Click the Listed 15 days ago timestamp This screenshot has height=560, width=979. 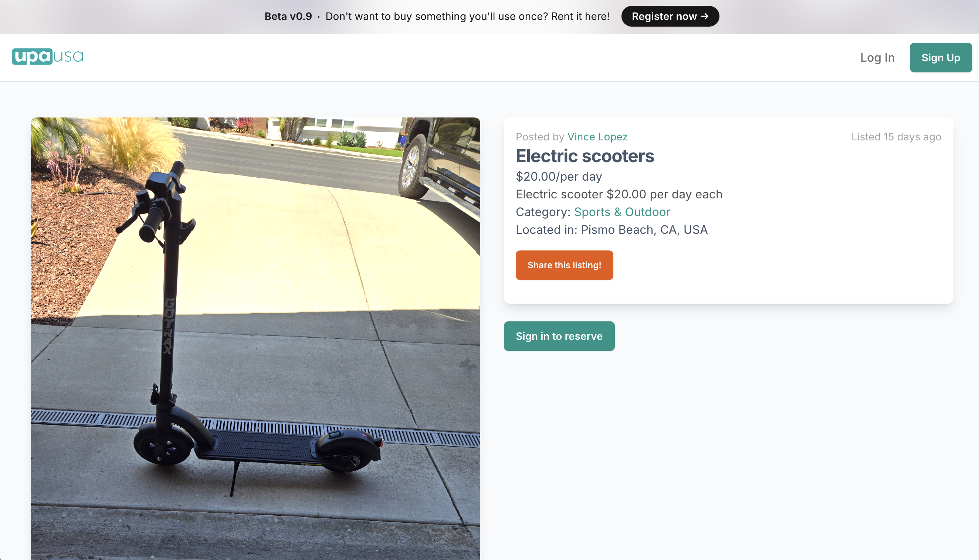click(x=896, y=137)
